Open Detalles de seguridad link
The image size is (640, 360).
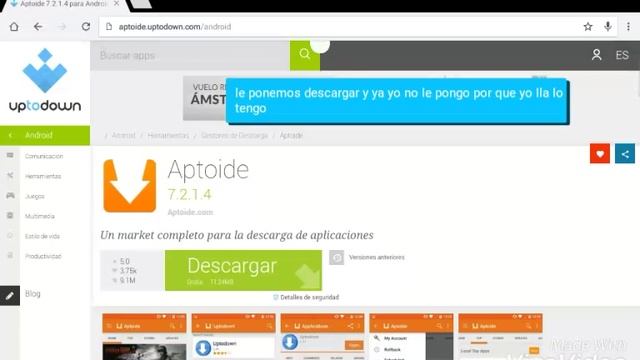pos(309,297)
